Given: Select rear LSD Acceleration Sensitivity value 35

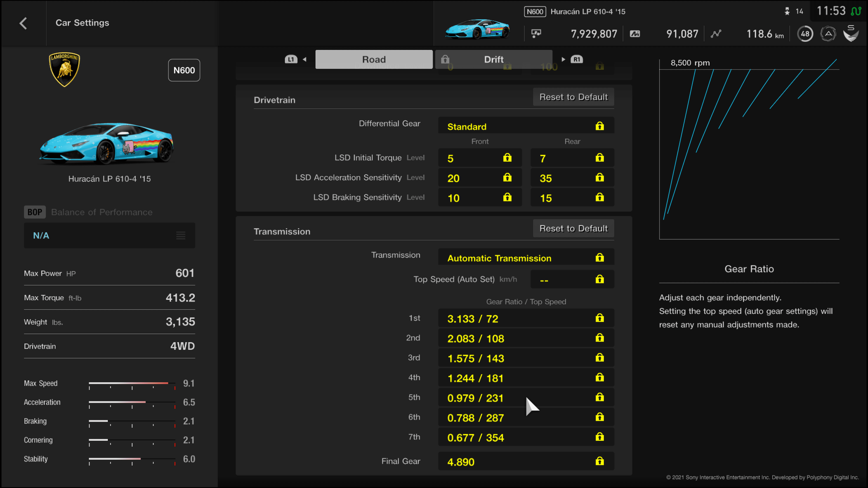Looking at the screenshot, I should 572,178.
